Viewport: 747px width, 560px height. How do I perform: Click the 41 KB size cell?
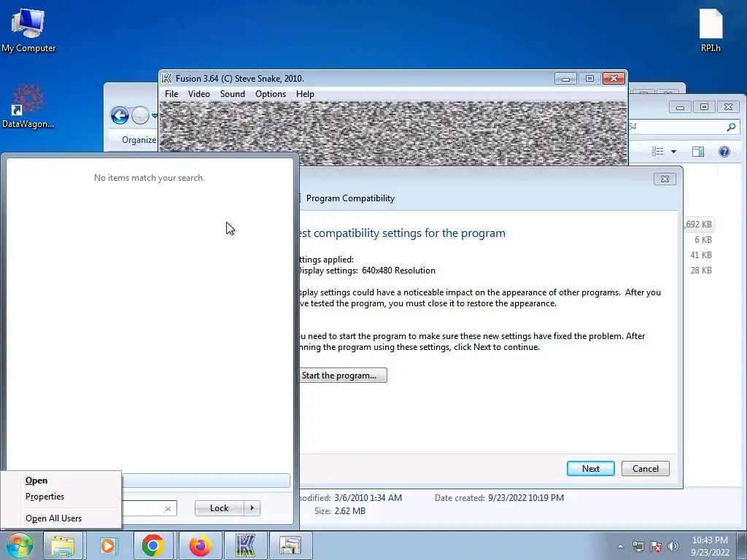[701, 255]
